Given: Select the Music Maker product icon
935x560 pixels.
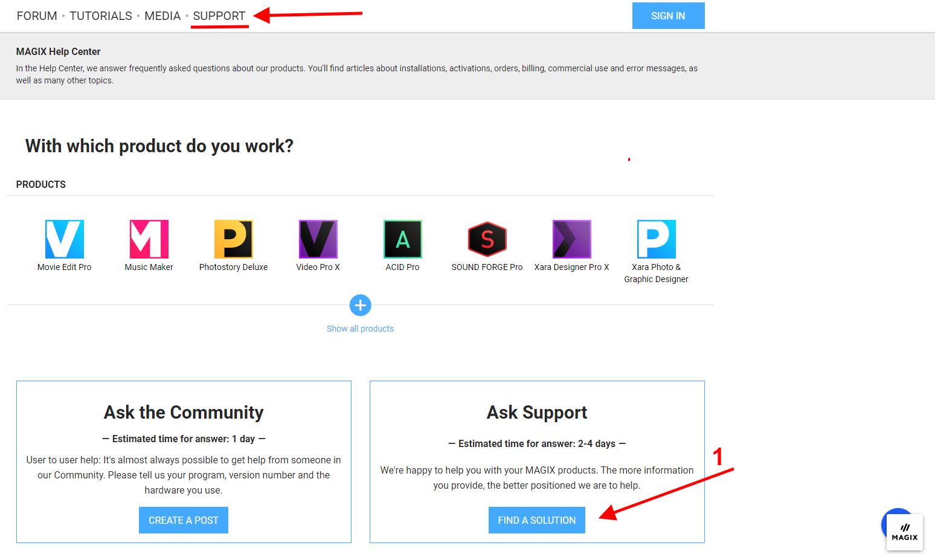Looking at the screenshot, I should pos(149,239).
